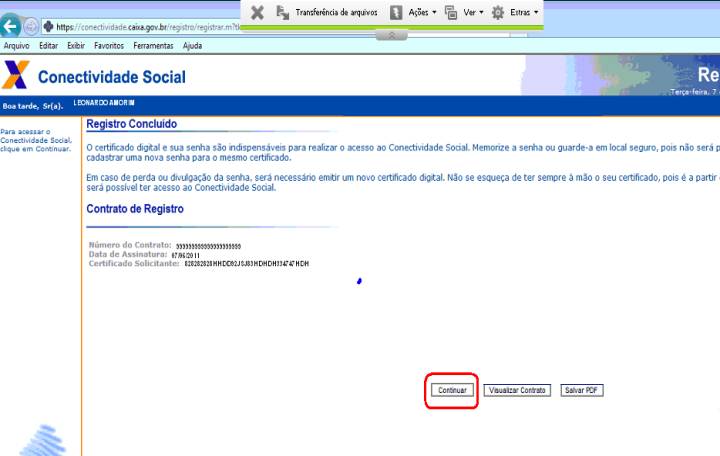
Task: Click the user name LEONARDO AMORIM
Action: point(104,103)
